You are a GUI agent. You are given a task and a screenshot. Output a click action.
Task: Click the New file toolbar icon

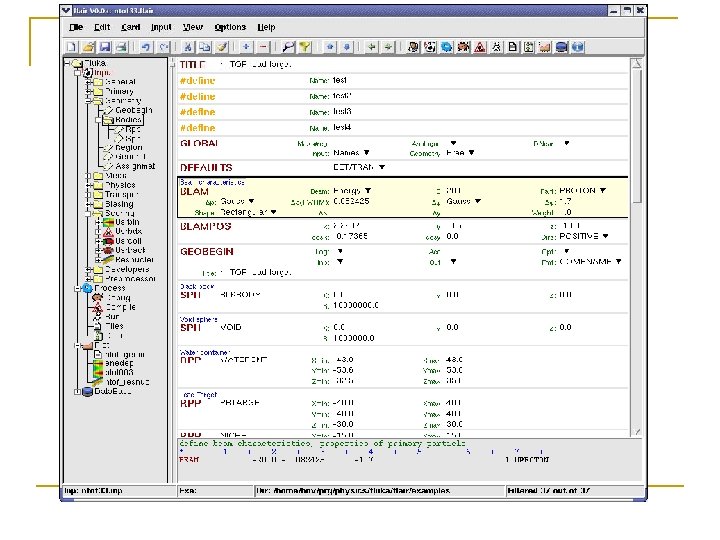(x=73, y=46)
